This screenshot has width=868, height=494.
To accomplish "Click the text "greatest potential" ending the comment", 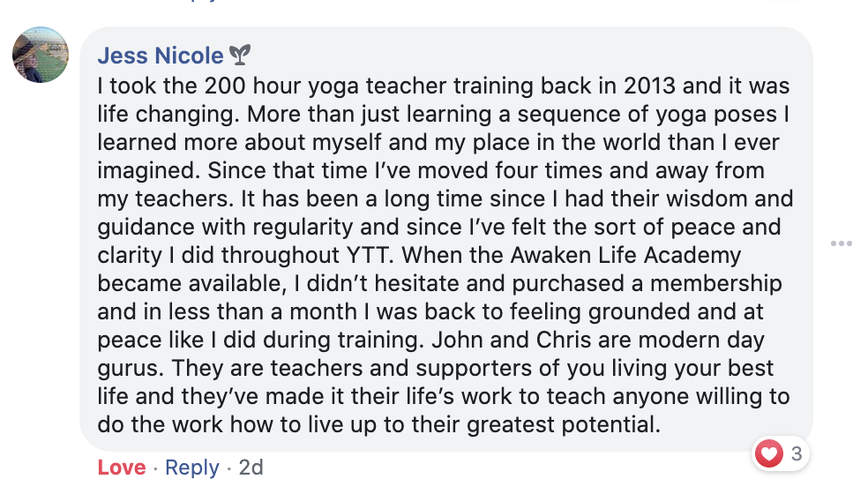I will (564, 425).
